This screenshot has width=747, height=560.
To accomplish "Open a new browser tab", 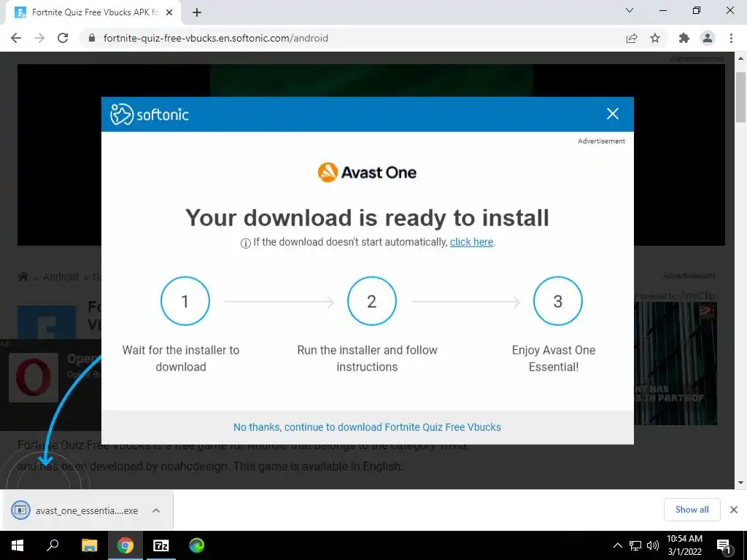I will tap(197, 12).
